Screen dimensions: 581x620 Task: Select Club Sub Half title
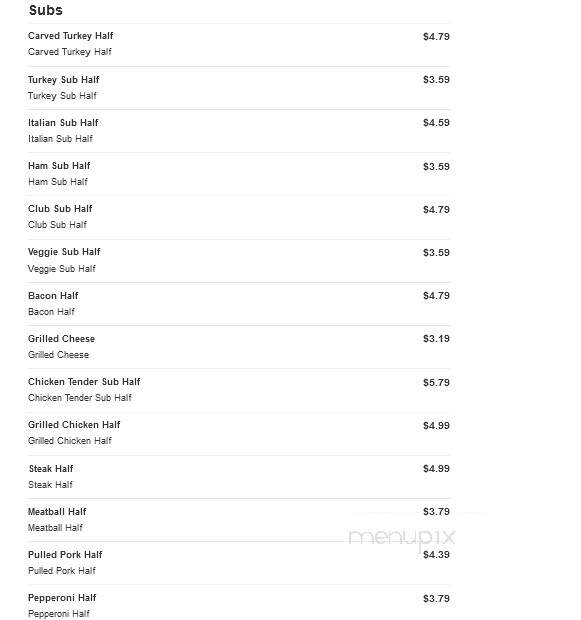[x=60, y=209]
